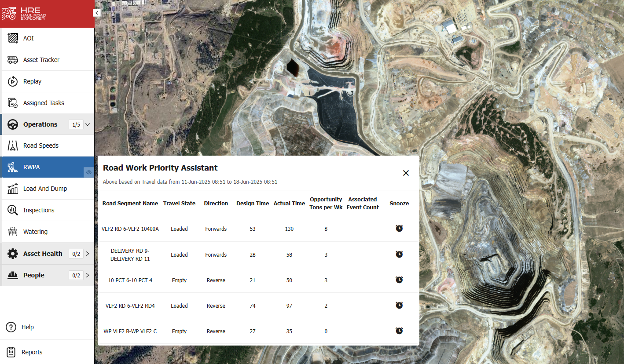
Task: Click the Reports clipboard icon
Action: coord(11,352)
